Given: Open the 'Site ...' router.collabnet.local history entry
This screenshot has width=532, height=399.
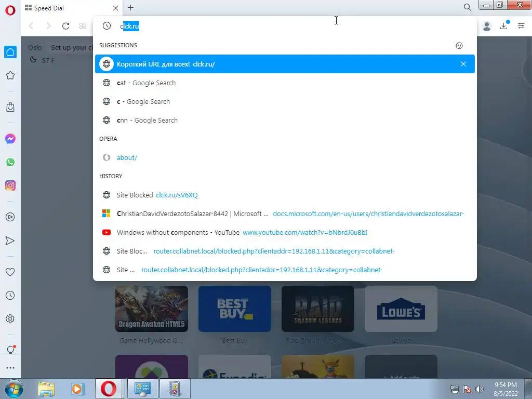Looking at the screenshot, I should (x=285, y=270).
